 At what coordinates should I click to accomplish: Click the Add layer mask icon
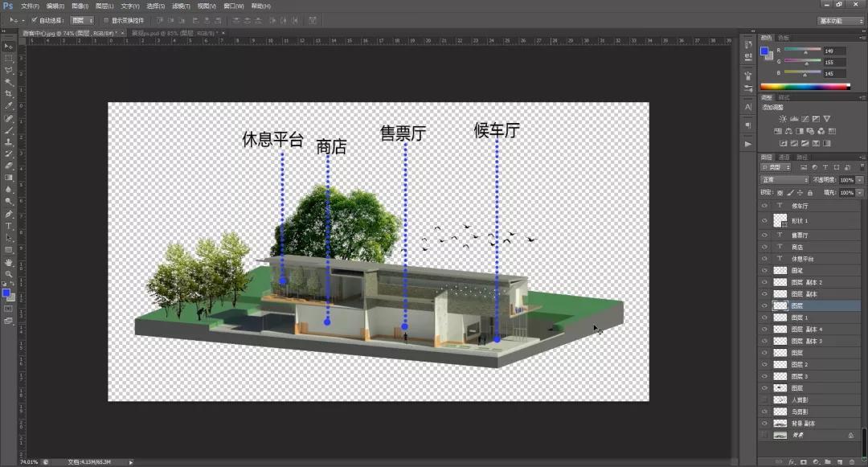804,461
